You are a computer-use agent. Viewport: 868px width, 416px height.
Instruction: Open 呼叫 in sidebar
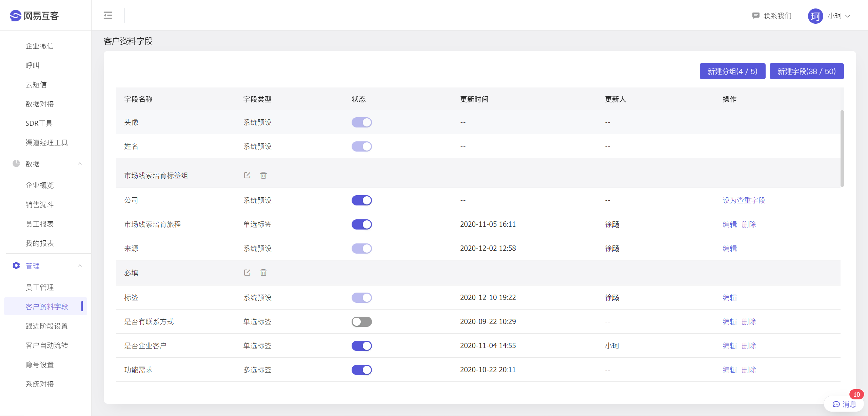(x=33, y=65)
